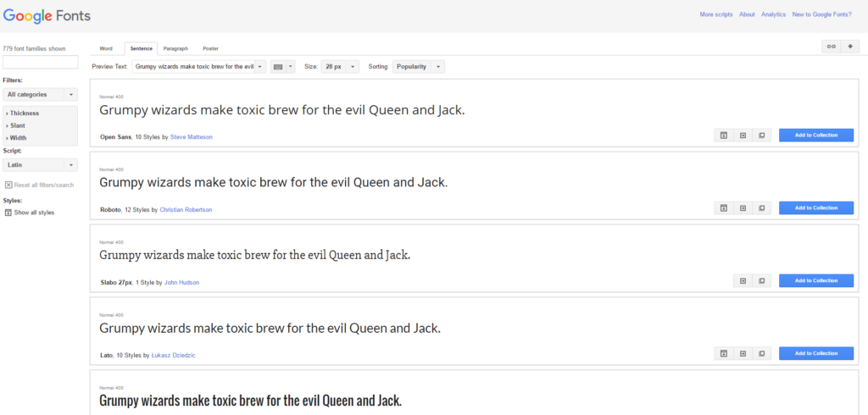Open designer John Hudson link
This screenshot has width=868, height=415.
[181, 282]
